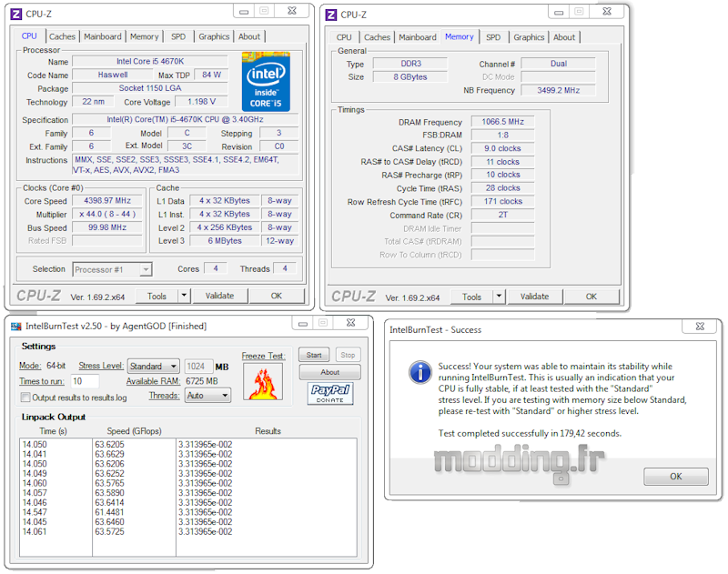Click the CPU-Z logo icon in right Memory window
This screenshot has width=728, height=574.
point(331,15)
